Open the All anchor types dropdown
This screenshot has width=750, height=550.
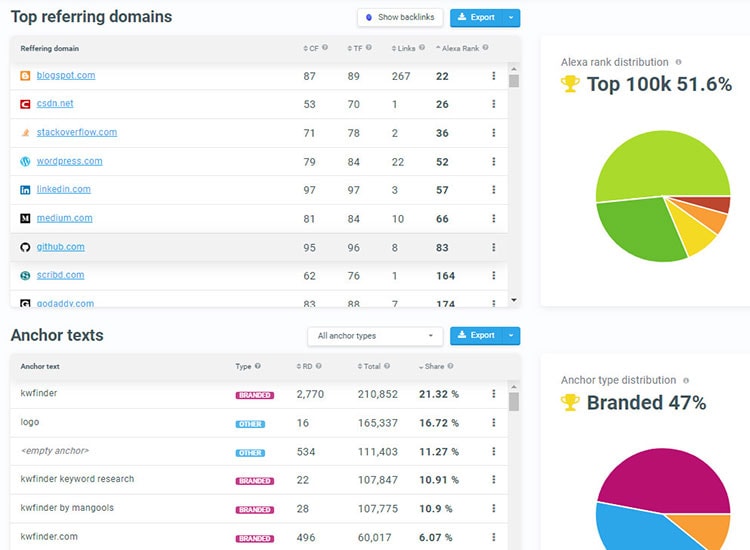375,336
